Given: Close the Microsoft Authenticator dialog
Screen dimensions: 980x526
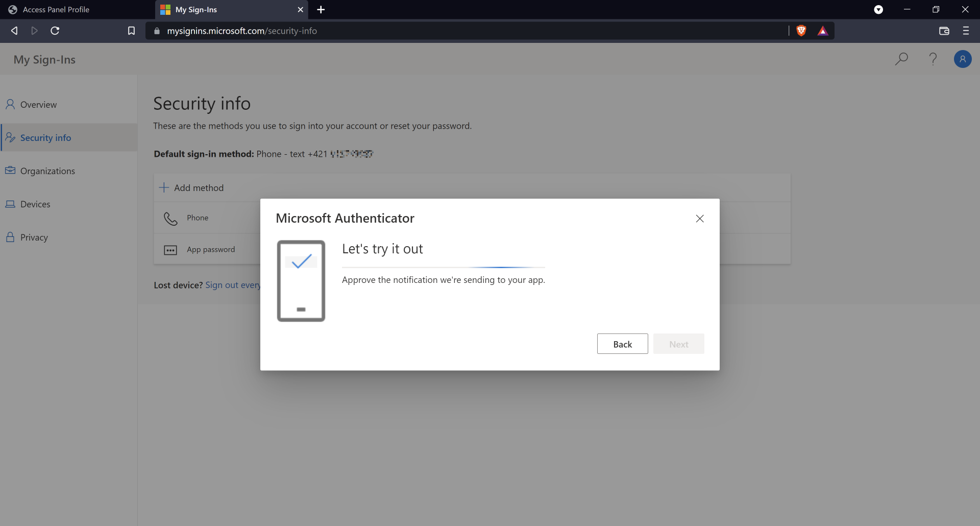Looking at the screenshot, I should (700, 219).
